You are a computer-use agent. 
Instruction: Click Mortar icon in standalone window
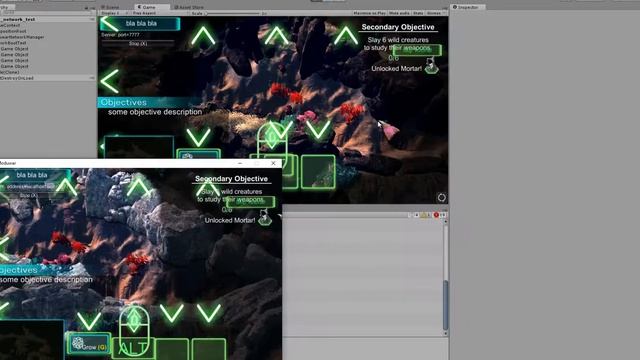click(x=264, y=218)
